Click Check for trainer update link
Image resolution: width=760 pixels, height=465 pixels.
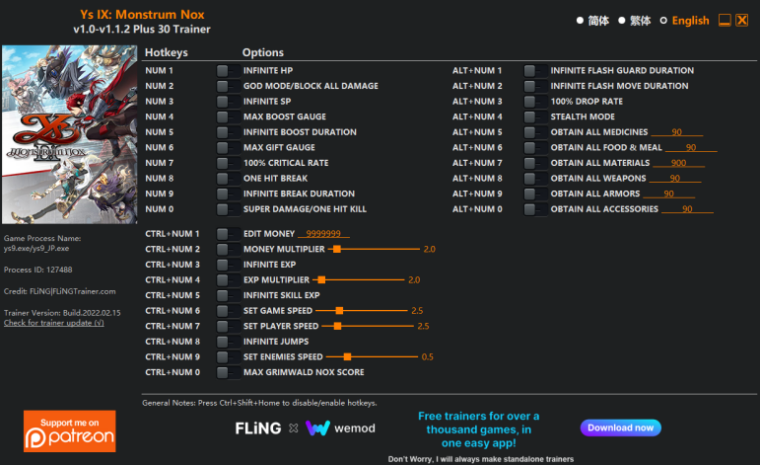[x=54, y=323]
